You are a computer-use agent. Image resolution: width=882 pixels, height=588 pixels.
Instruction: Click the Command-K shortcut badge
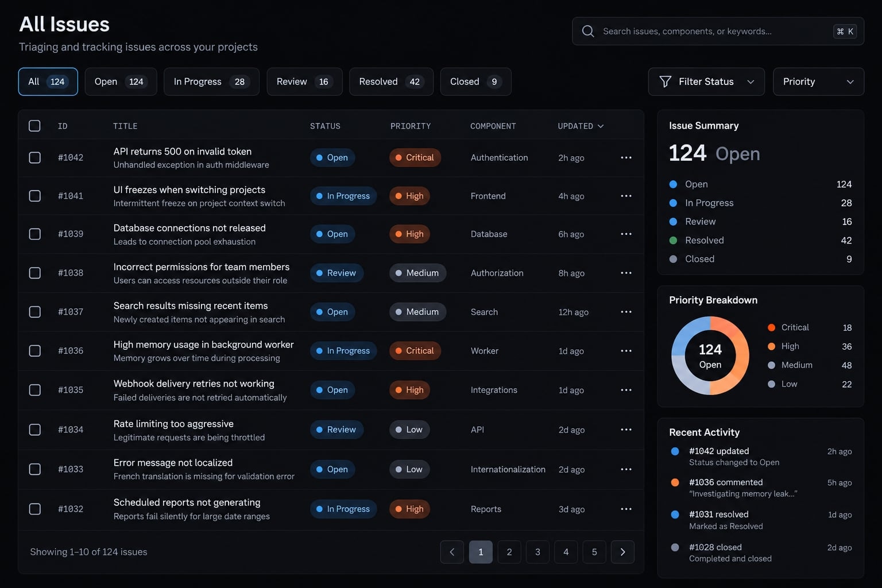coord(845,31)
